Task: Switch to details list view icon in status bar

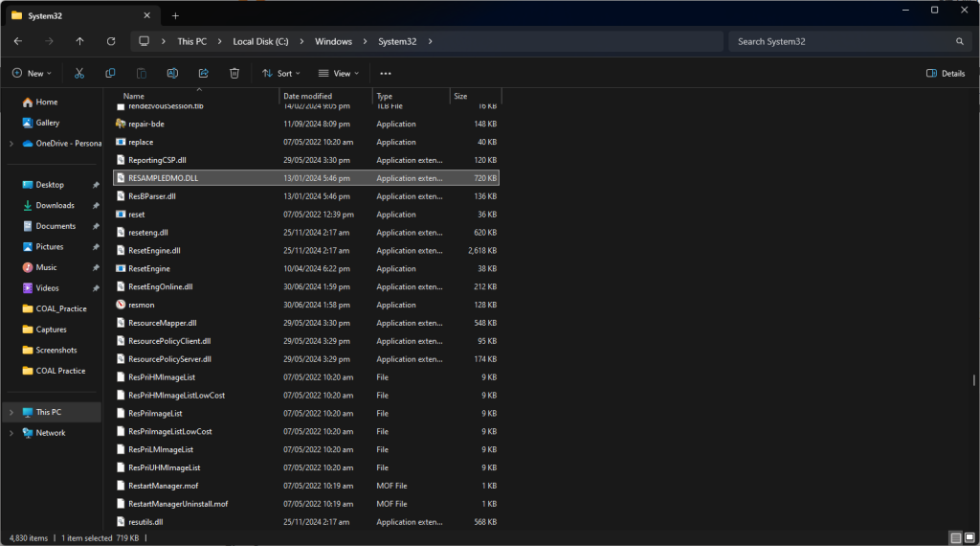Action: click(x=956, y=538)
